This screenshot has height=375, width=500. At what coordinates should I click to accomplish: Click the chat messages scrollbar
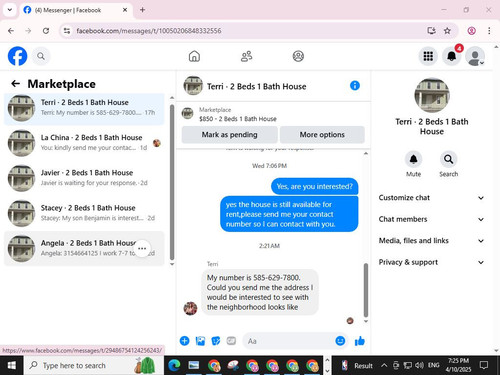click(366, 290)
